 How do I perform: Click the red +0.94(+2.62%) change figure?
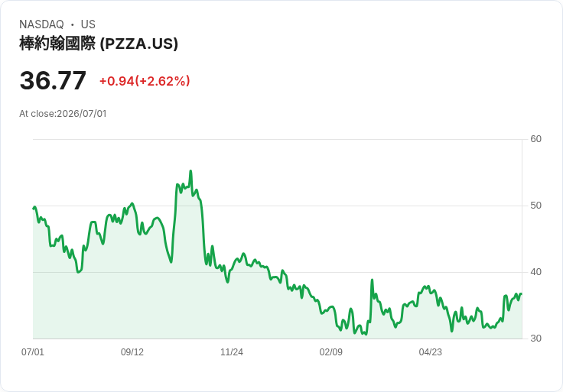pos(145,81)
